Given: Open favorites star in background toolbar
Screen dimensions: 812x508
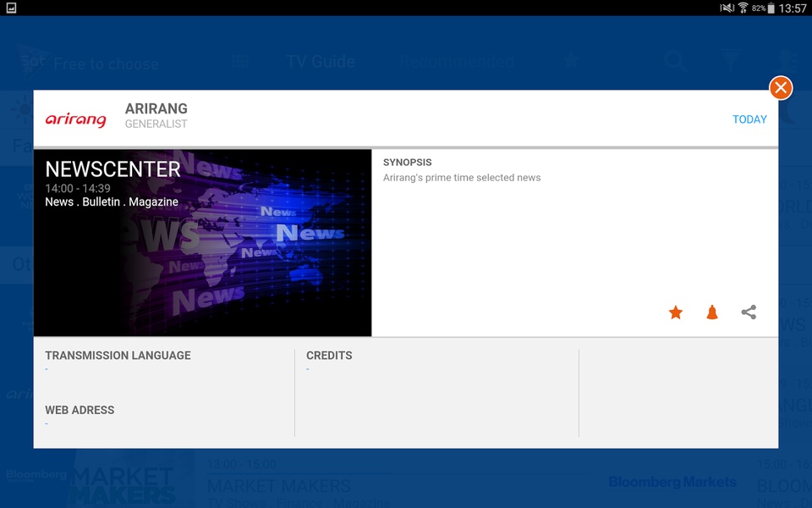Looking at the screenshot, I should pos(571,61).
